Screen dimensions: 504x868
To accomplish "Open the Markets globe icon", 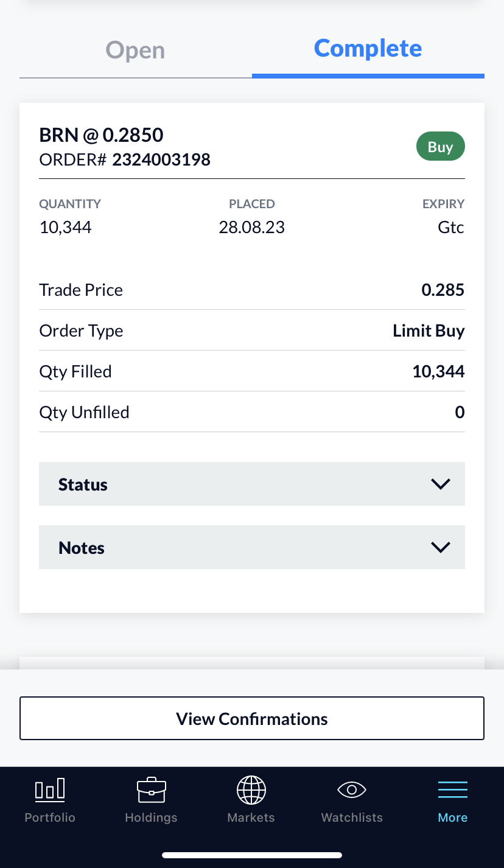I will 251,790.
